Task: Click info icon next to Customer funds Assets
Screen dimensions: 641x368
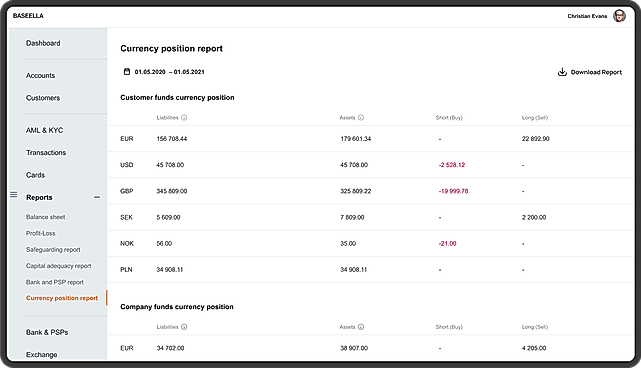Action: 361,118
